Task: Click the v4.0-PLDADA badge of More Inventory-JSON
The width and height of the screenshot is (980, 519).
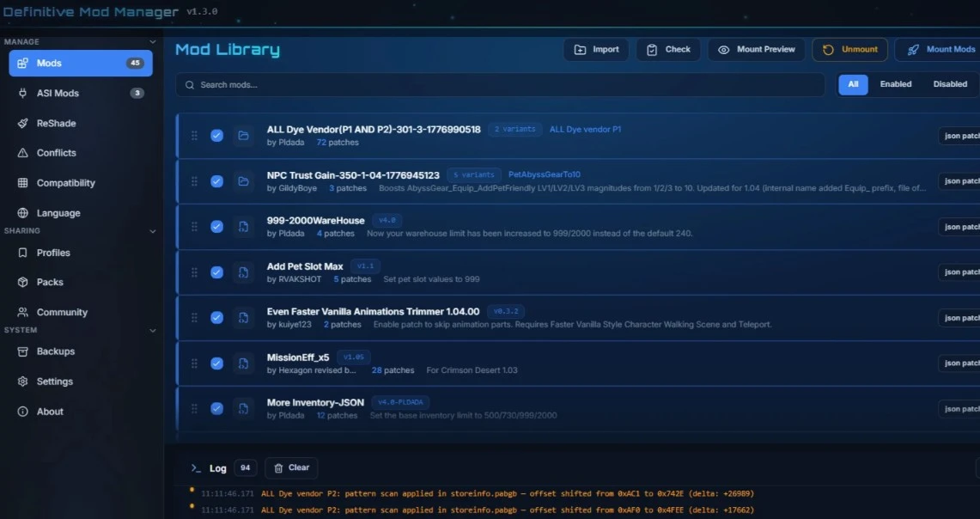Action: [400, 402]
